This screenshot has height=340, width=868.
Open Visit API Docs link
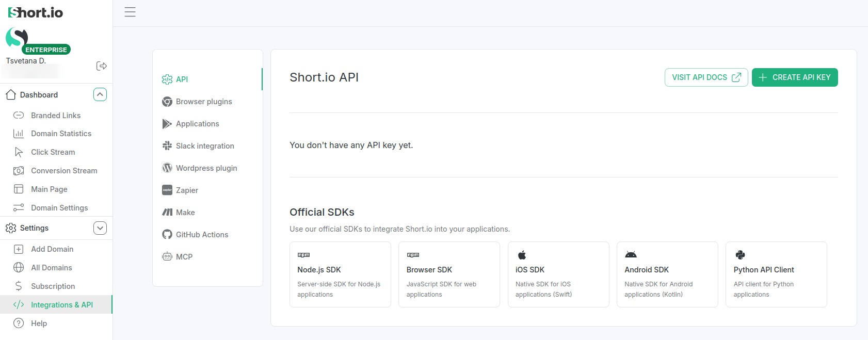click(x=706, y=77)
